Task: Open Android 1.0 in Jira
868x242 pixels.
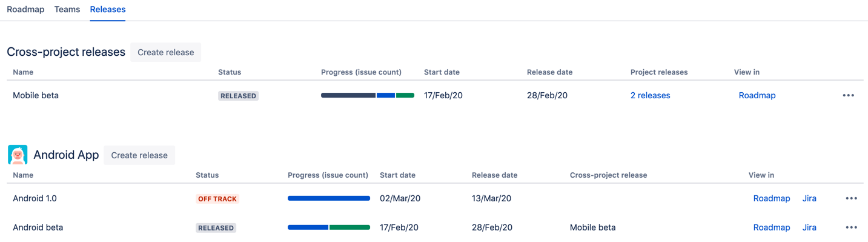Action: tap(809, 198)
